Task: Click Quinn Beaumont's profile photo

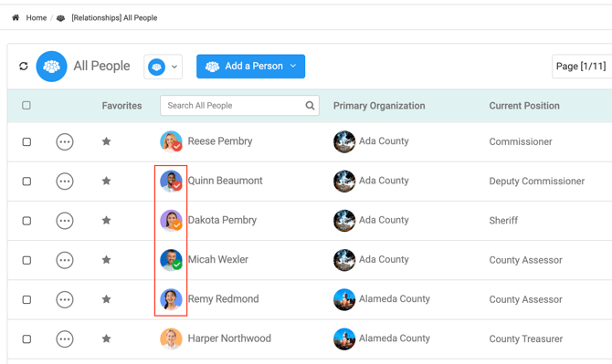Action: (x=171, y=181)
